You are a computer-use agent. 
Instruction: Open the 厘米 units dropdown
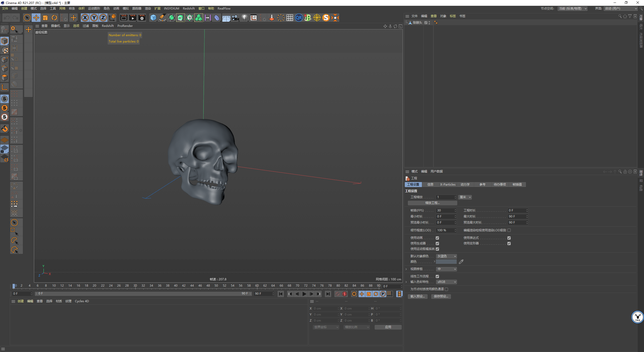[x=465, y=197]
